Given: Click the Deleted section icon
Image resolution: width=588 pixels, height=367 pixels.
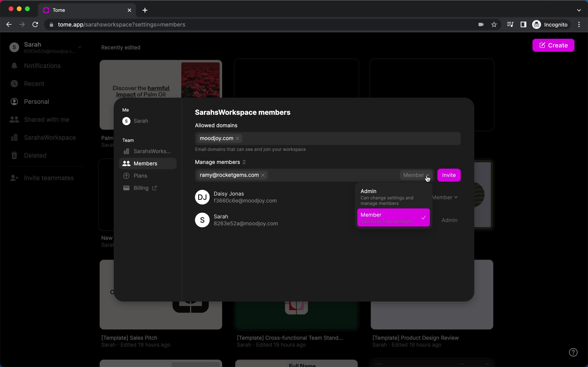Looking at the screenshot, I should [14, 155].
